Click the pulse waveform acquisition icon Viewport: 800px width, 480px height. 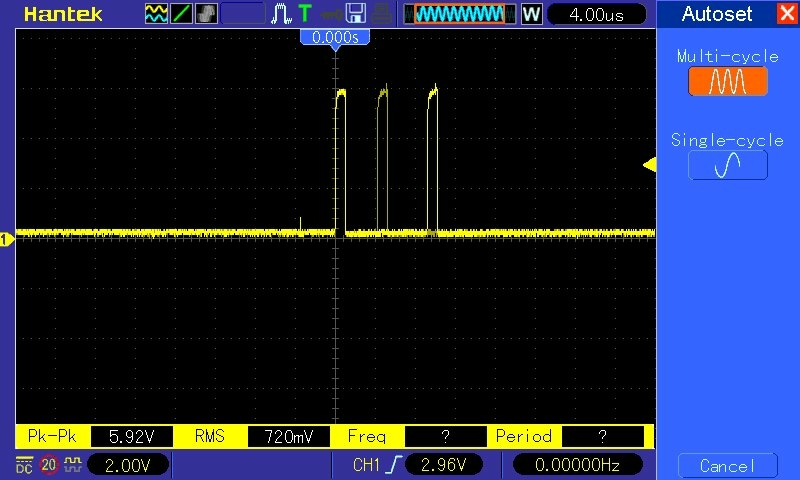point(281,14)
